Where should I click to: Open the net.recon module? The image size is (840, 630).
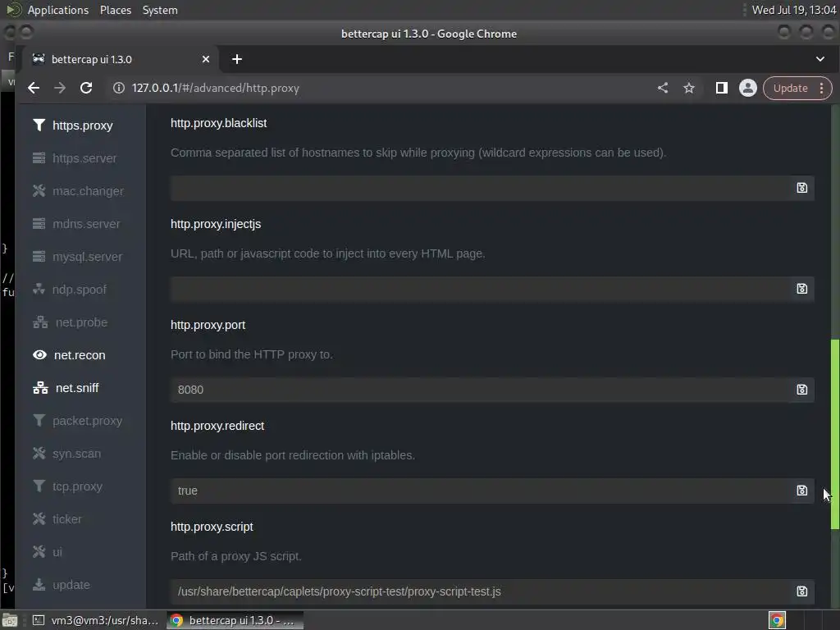[x=80, y=355]
